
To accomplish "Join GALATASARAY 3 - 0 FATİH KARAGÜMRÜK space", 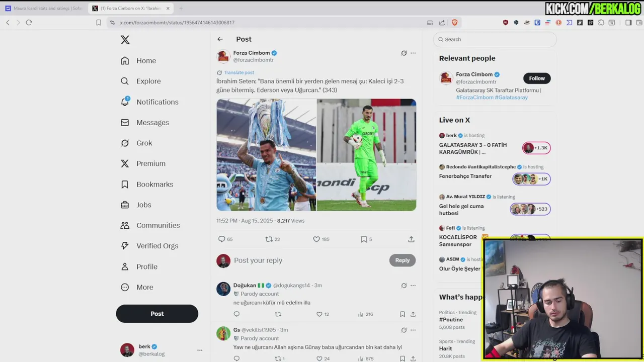I will click(x=495, y=145).
